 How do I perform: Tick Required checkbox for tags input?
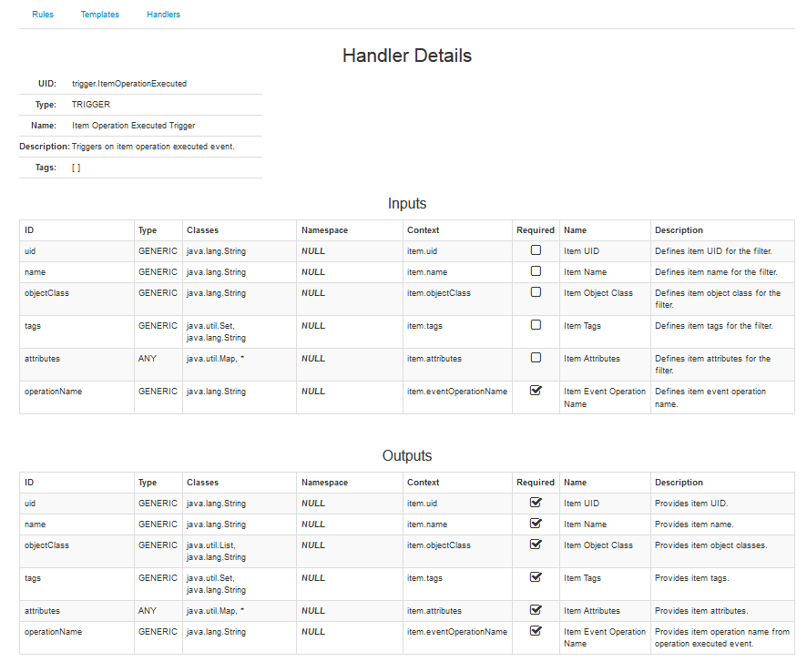(536, 325)
